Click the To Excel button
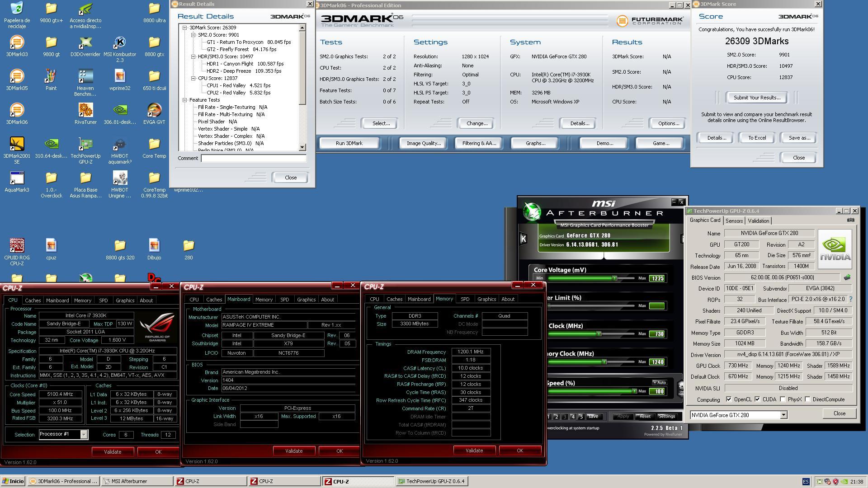This screenshot has height=488, width=868. [757, 138]
